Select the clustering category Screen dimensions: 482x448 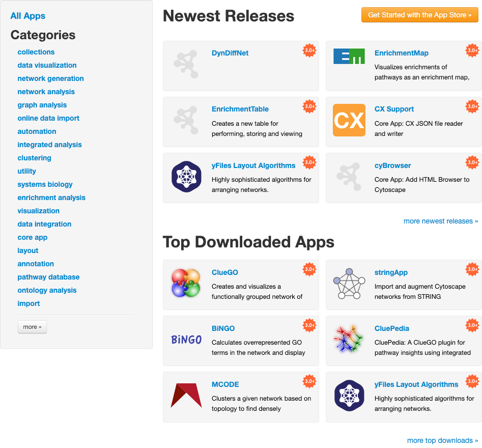coord(35,158)
